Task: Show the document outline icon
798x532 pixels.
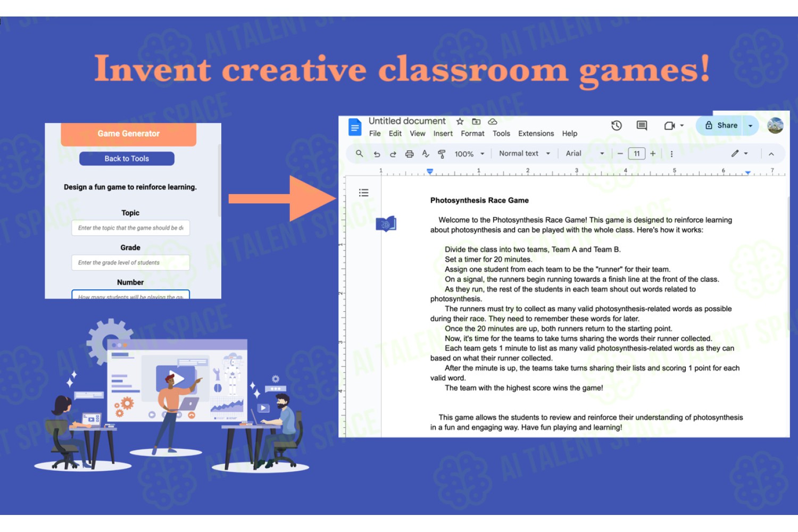Action: coord(364,193)
